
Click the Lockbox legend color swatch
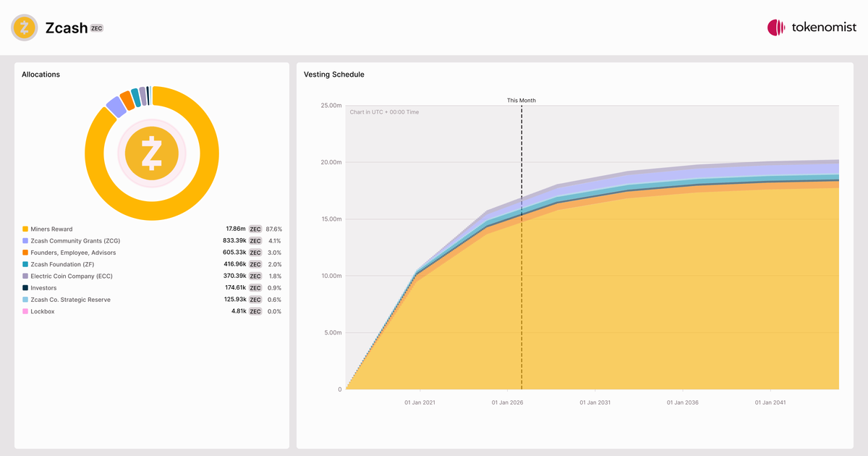tap(25, 311)
